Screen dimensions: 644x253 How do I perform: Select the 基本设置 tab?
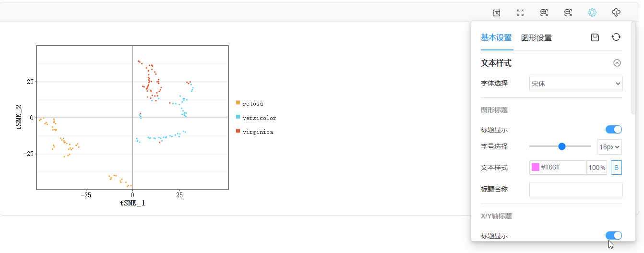click(x=496, y=38)
